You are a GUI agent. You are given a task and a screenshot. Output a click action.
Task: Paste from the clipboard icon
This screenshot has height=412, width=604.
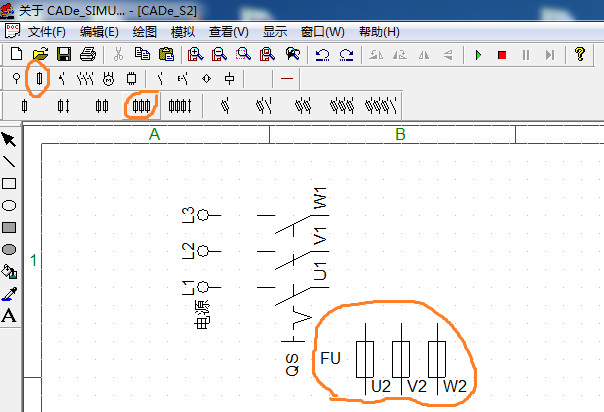166,54
